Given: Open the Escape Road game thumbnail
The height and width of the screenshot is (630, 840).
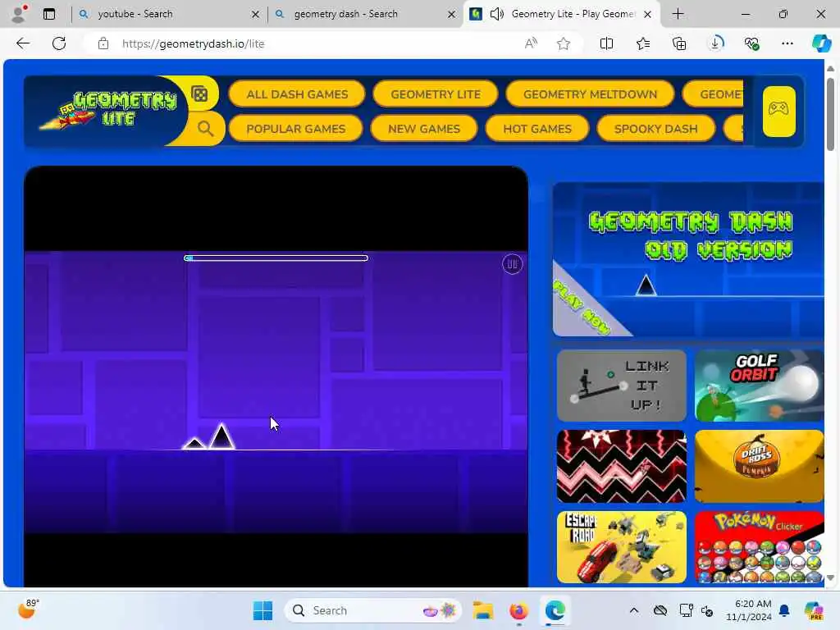Looking at the screenshot, I should pyautogui.click(x=622, y=547).
